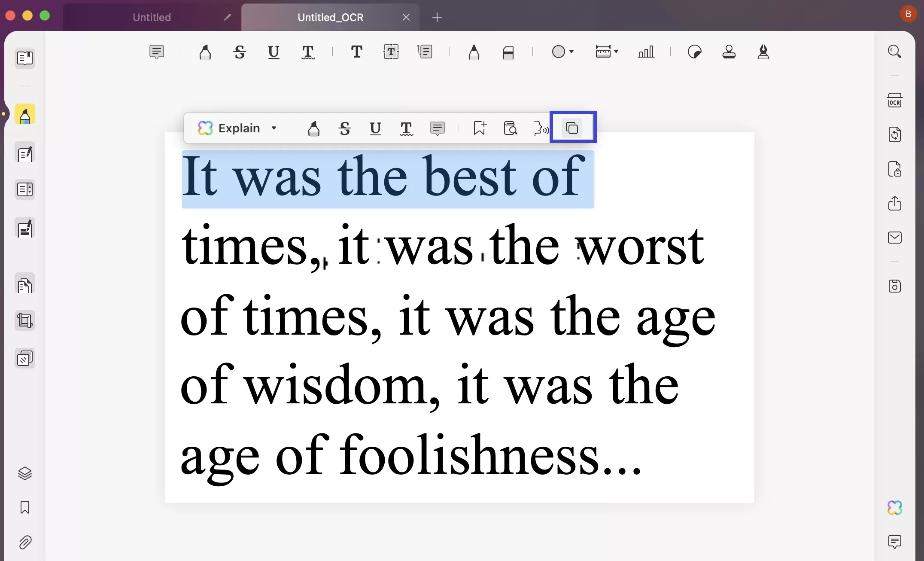Toggle strikethrough on the selected text
The width and height of the screenshot is (924, 561).
point(344,128)
